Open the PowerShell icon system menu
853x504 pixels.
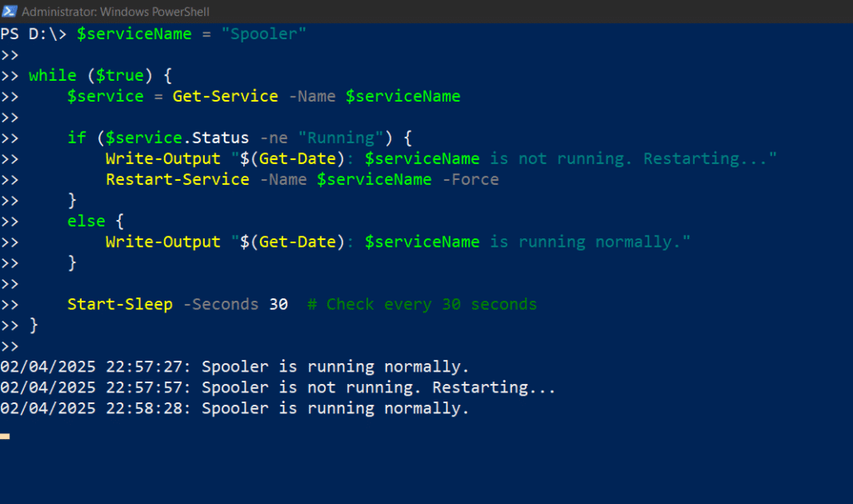9,11
